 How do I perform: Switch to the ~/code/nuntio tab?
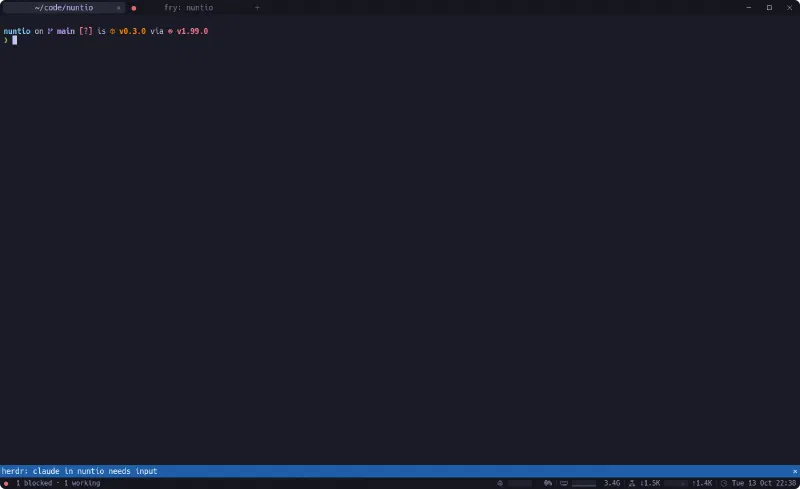(64, 8)
